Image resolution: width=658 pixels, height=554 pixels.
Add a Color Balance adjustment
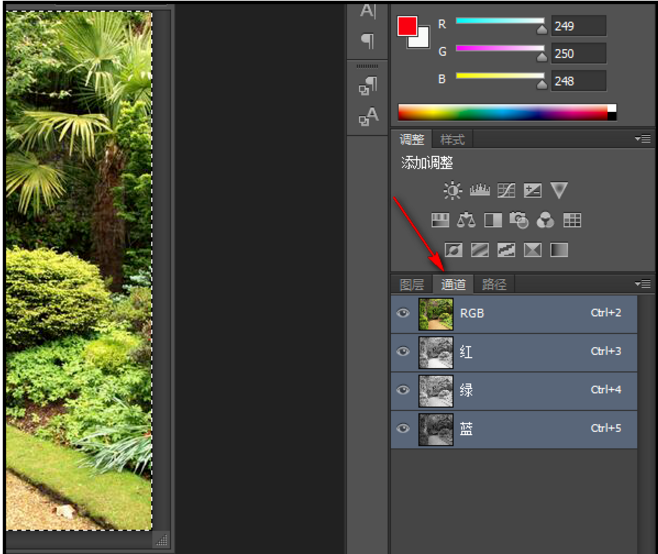click(466, 220)
